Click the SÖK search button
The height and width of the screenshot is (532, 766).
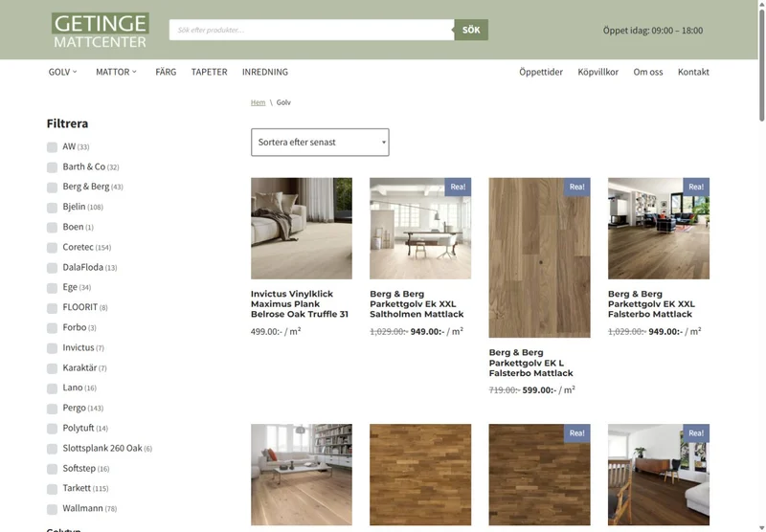pyautogui.click(x=471, y=30)
